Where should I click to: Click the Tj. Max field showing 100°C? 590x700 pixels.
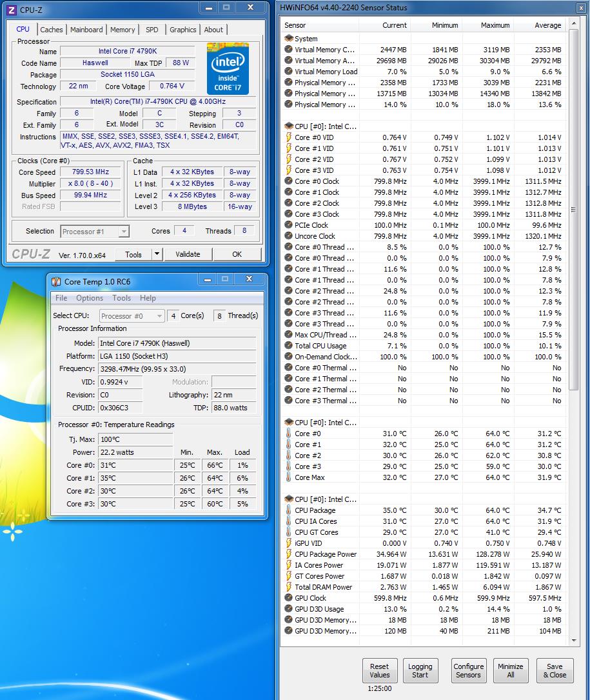[135, 439]
